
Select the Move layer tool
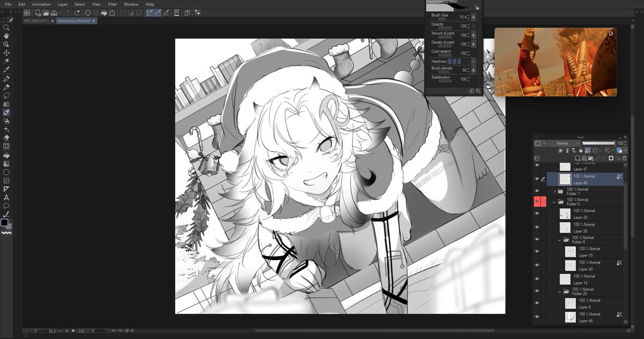pos(6,53)
